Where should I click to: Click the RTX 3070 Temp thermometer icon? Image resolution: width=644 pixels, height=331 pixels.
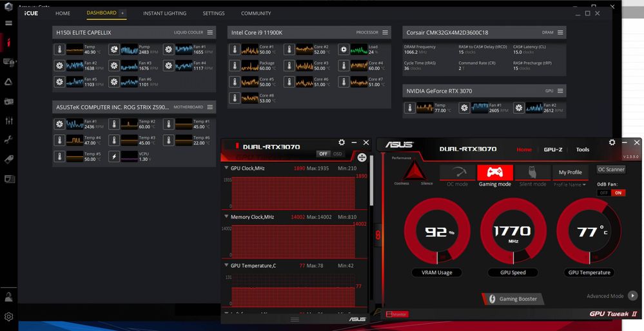(x=409, y=108)
